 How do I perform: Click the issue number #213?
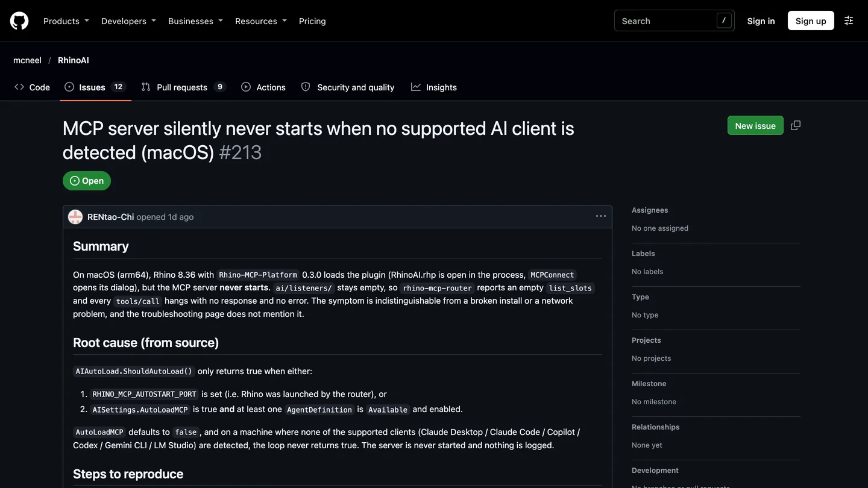tap(241, 152)
